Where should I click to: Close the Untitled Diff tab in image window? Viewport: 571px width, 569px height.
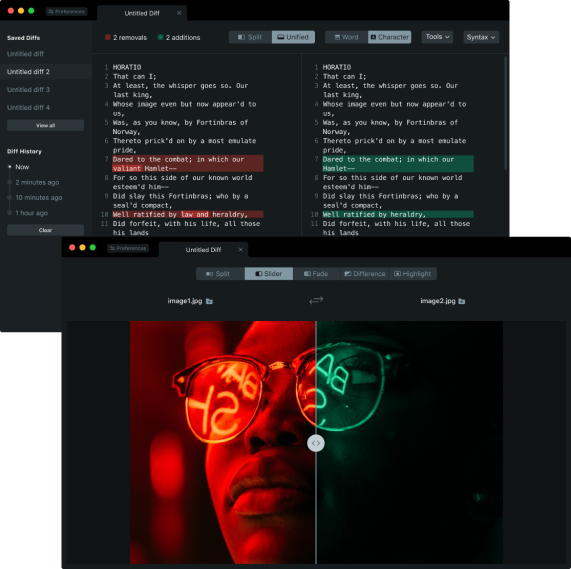click(x=240, y=250)
